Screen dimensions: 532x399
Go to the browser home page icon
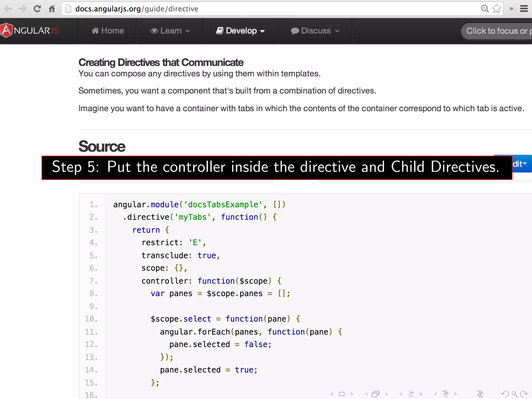52,9
